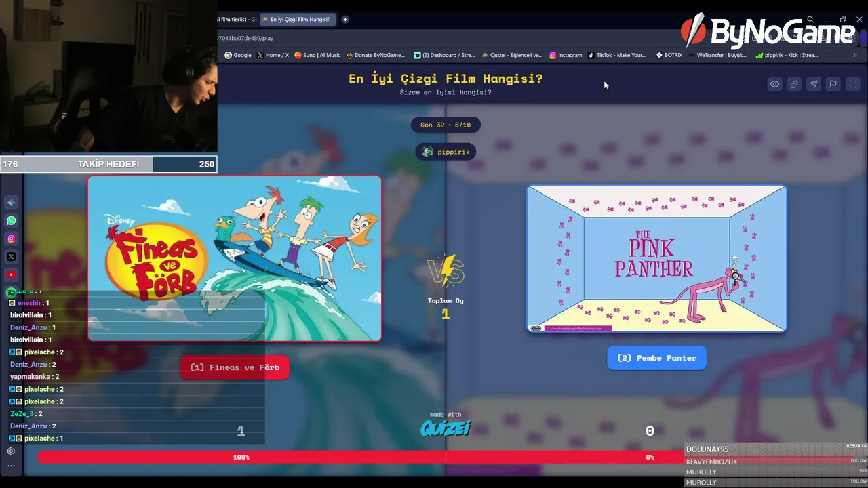The image size is (868, 488).
Task: Toggle the eye visibility icon in Quizei header
Action: (774, 84)
